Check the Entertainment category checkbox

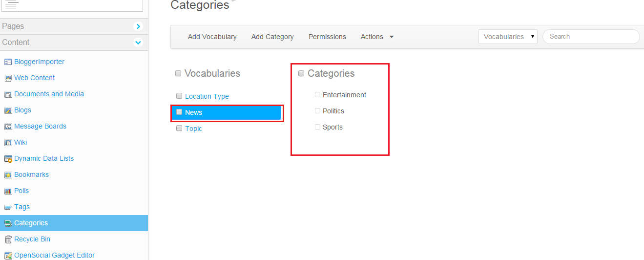pos(317,95)
